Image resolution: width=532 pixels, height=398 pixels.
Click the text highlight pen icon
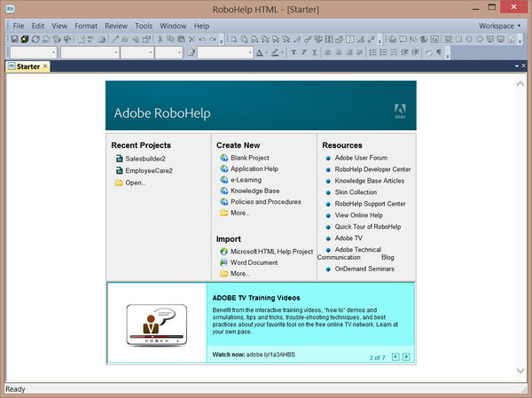pyautogui.click(x=275, y=52)
